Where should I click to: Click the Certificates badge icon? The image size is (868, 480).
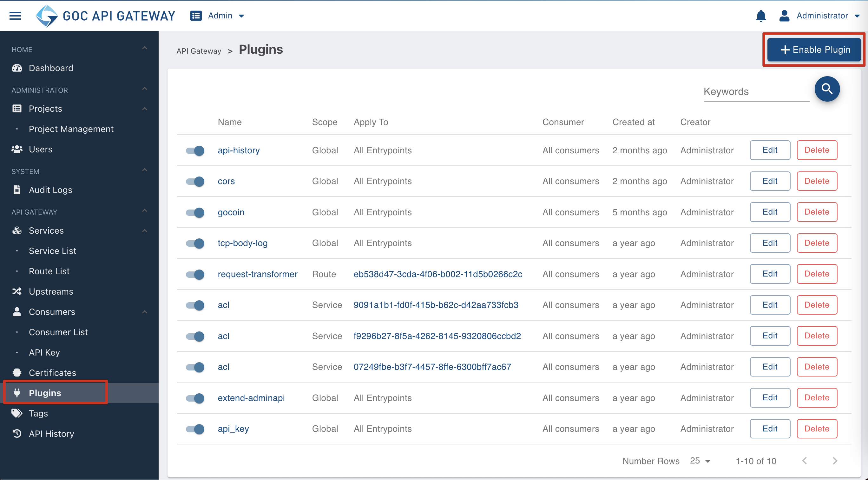tap(17, 373)
